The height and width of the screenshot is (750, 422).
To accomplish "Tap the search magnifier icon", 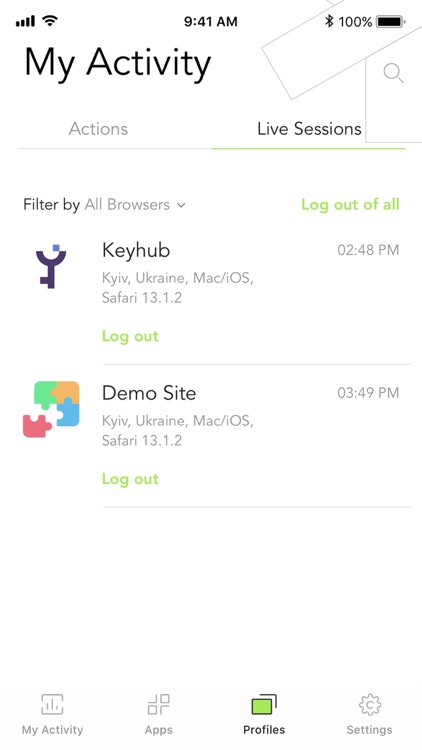I will point(393,73).
